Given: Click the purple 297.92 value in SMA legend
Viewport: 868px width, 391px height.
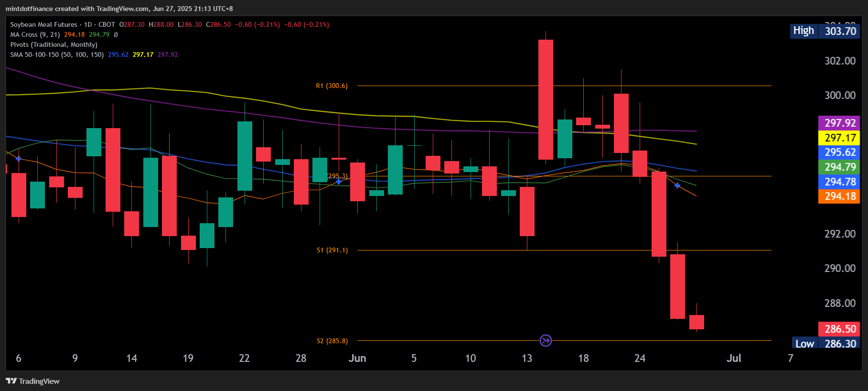Looking at the screenshot, I should (x=168, y=54).
